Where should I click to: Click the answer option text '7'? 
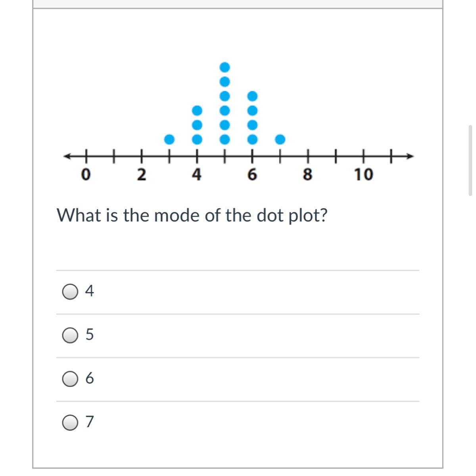(90, 422)
